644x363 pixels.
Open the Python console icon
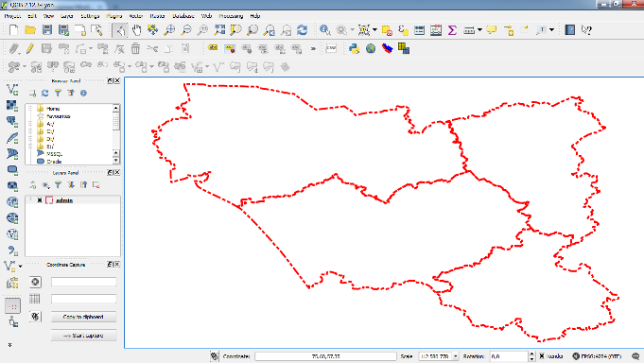(x=354, y=48)
